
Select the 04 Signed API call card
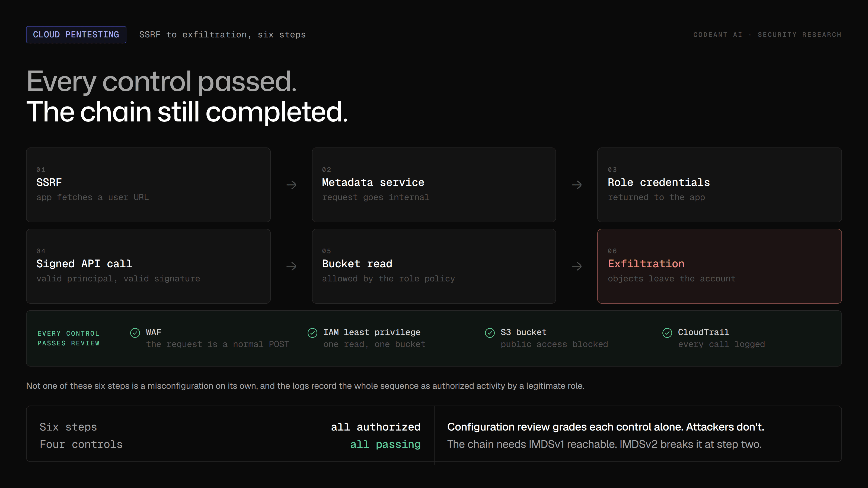point(148,267)
